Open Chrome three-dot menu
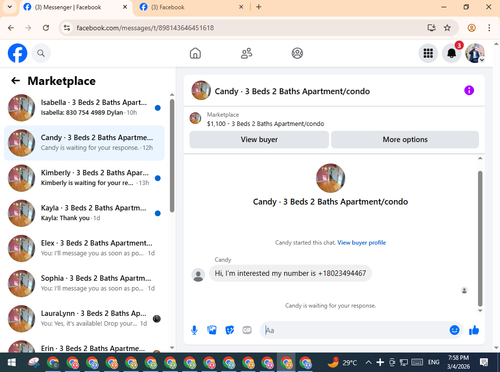This screenshot has width=500, height=372. (489, 28)
